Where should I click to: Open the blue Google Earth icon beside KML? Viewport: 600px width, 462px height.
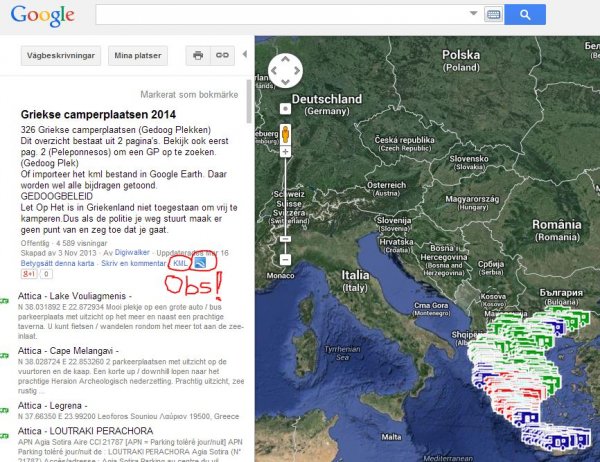201,263
